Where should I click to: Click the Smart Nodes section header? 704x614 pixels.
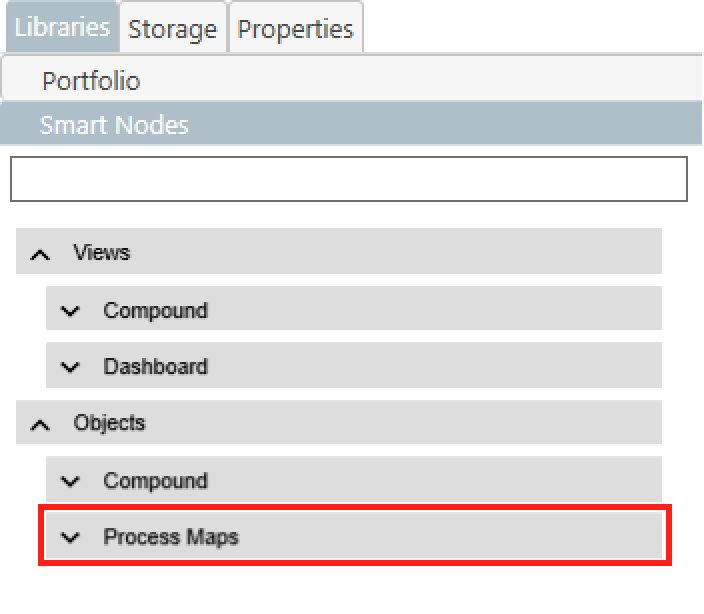pyautogui.click(x=114, y=125)
